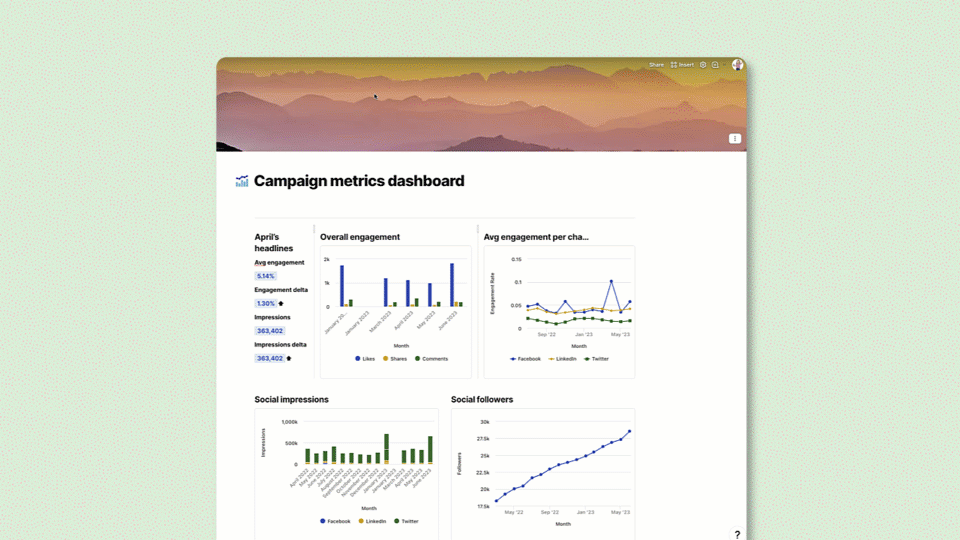960x540 pixels.
Task: Click the Avg engagement 5.14% value
Action: pyautogui.click(x=266, y=276)
